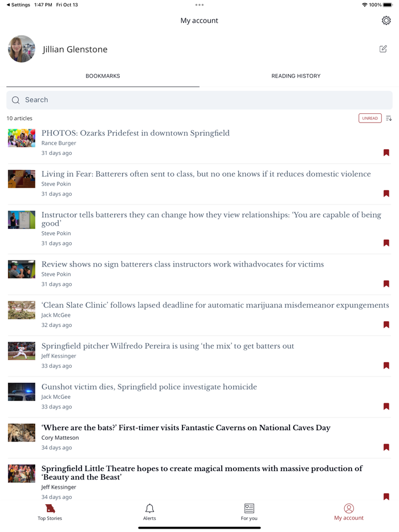Image resolution: width=399 pixels, height=532 pixels.
Task: Tap the battery status indicator
Action: tap(388, 5)
